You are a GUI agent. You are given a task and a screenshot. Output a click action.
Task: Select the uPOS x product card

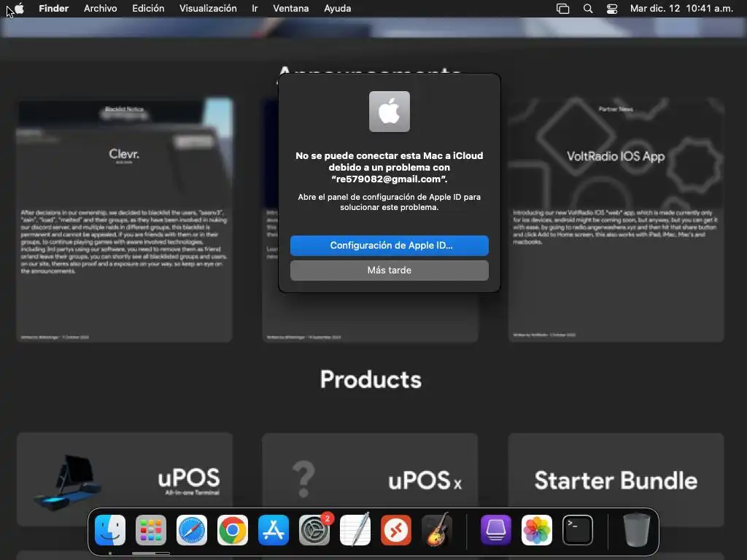pos(370,479)
